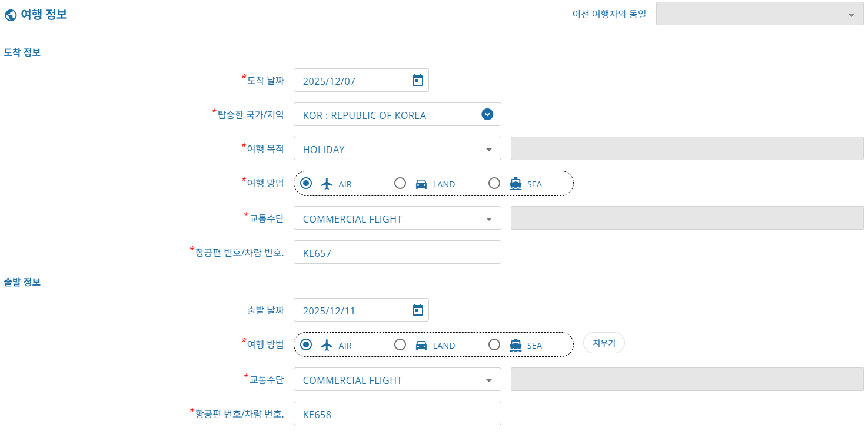Open arrival date calendar picker icon
868x434 pixels.
click(x=417, y=81)
